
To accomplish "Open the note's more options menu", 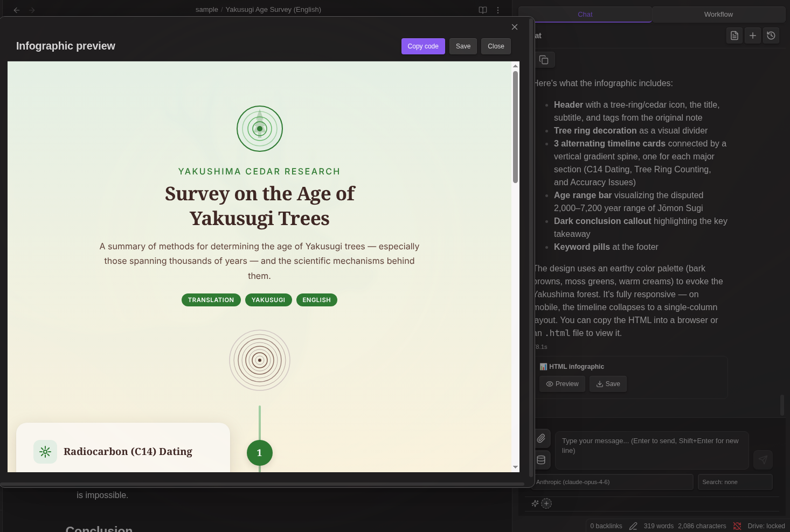I will click(498, 10).
